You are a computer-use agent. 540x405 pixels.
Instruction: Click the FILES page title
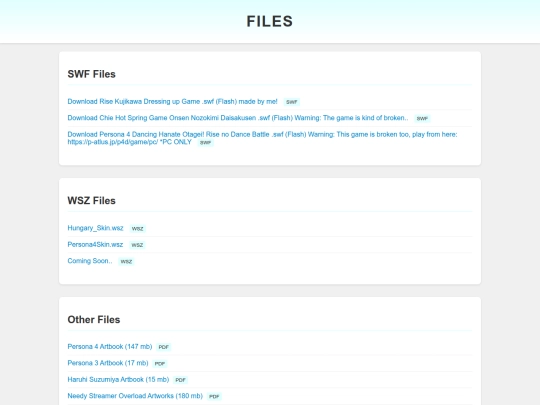(x=270, y=21)
